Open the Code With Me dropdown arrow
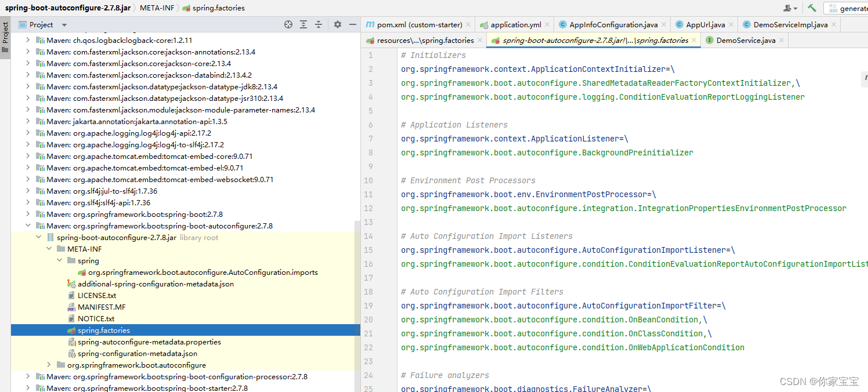This screenshot has width=868, height=392. tap(795, 8)
